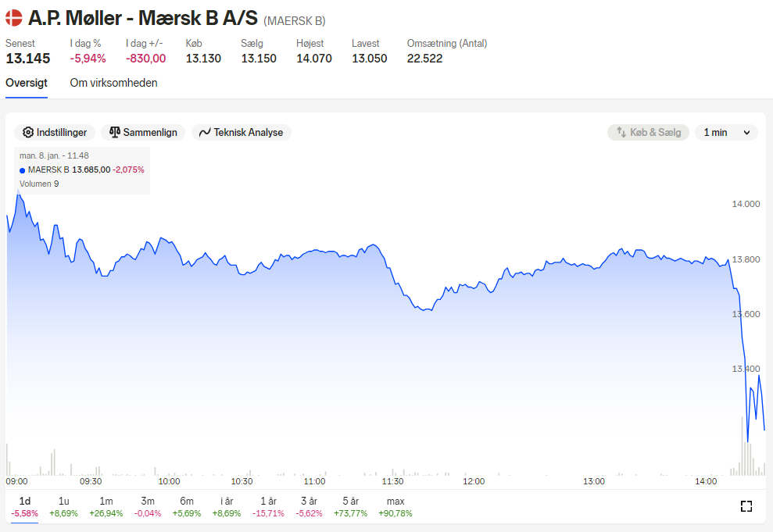
Task: Click the (MAERSK B) ticker label
Action: pos(295,21)
